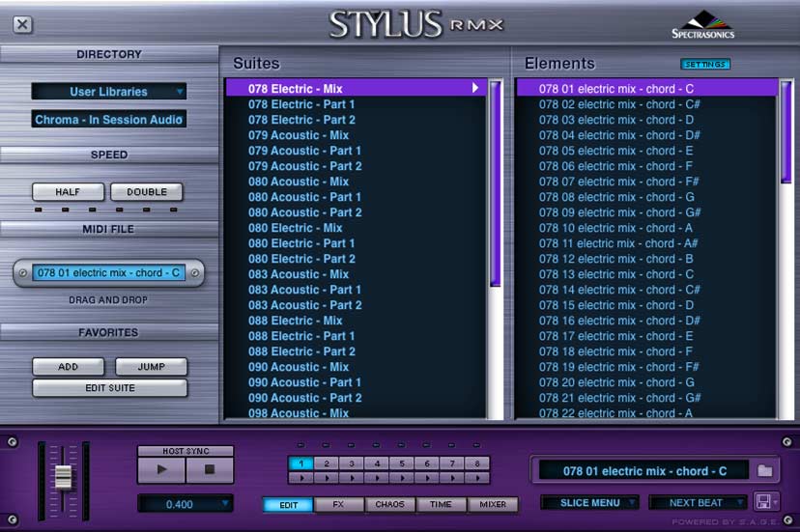Screen dimensions: 800x532
Task: Switch to the EDIT page
Action: [288, 504]
